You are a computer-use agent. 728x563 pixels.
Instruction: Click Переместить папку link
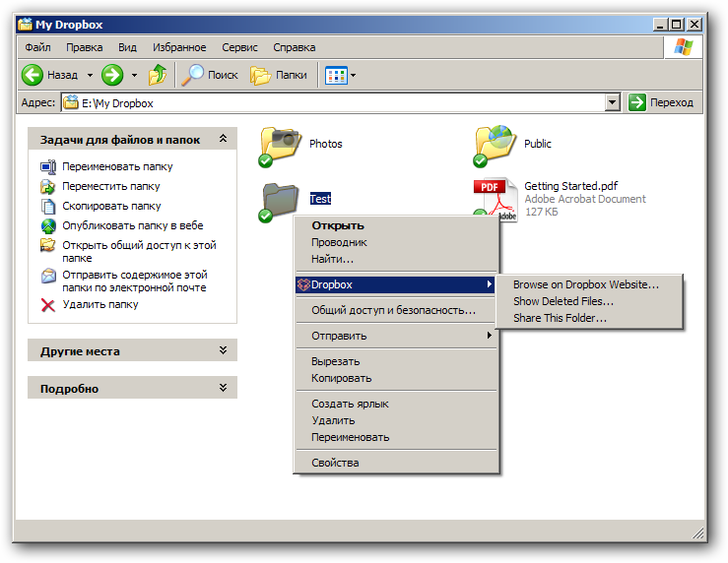(x=111, y=186)
